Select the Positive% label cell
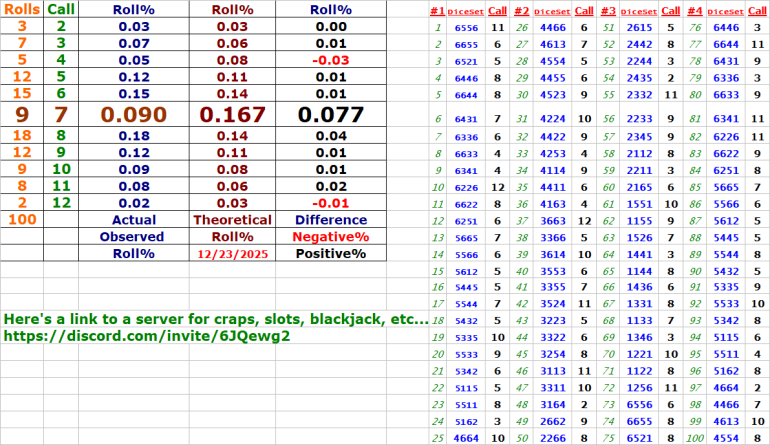 coord(330,254)
